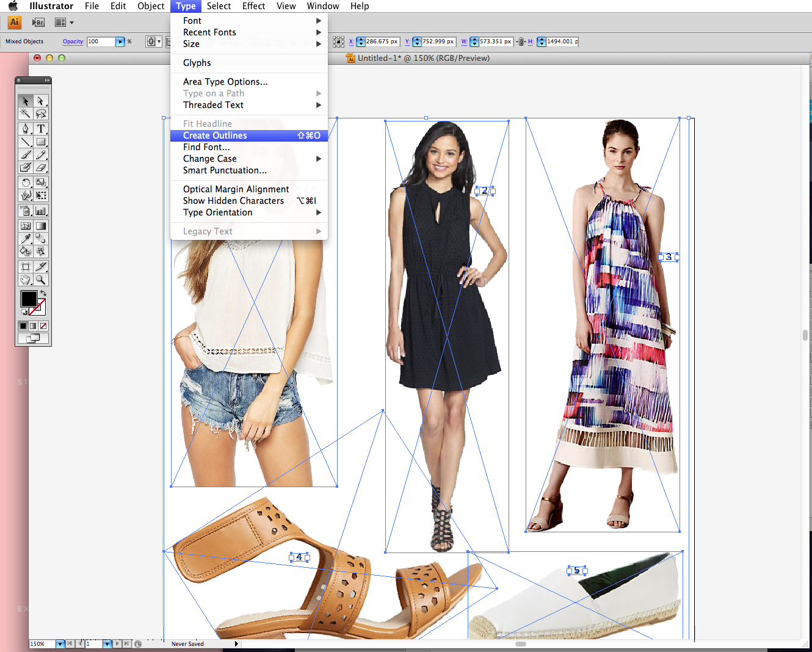Activate the Zoom magnifier tool

pyautogui.click(x=41, y=280)
